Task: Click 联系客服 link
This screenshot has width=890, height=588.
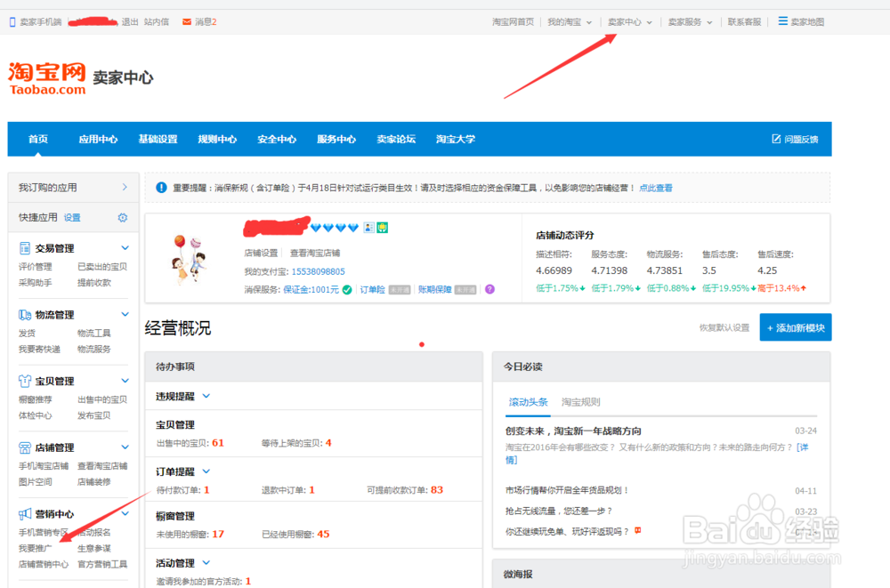Action: (744, 22)
